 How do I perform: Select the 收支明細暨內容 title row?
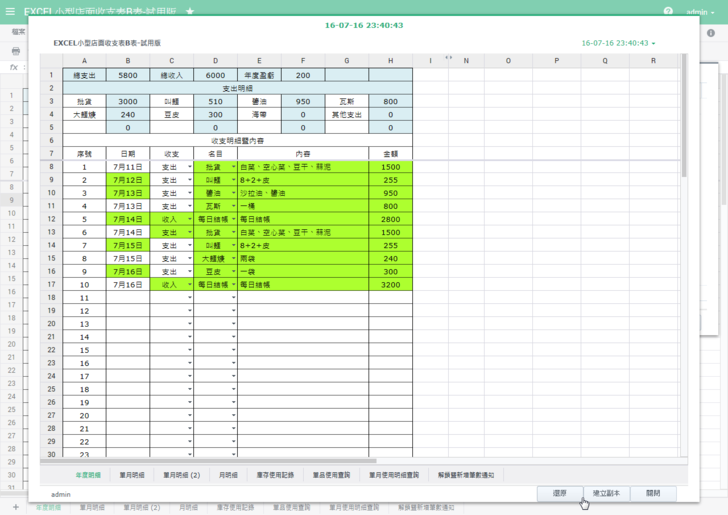tap(237, 140)
